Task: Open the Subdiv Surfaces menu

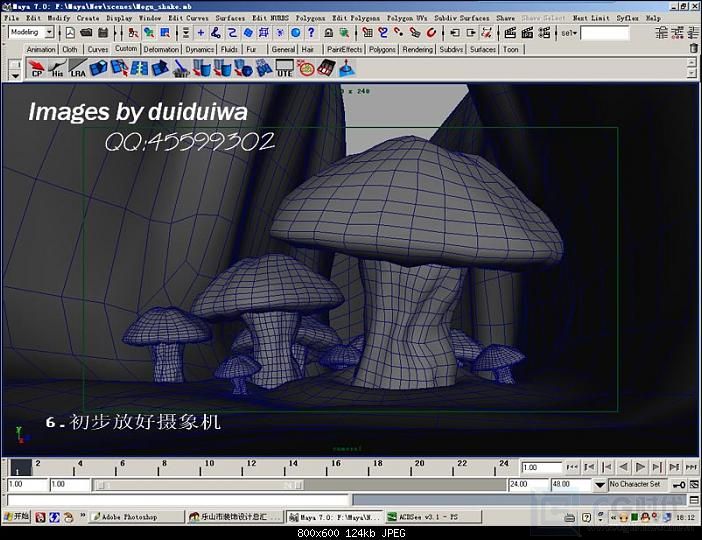Action: (x=462, y=18)
